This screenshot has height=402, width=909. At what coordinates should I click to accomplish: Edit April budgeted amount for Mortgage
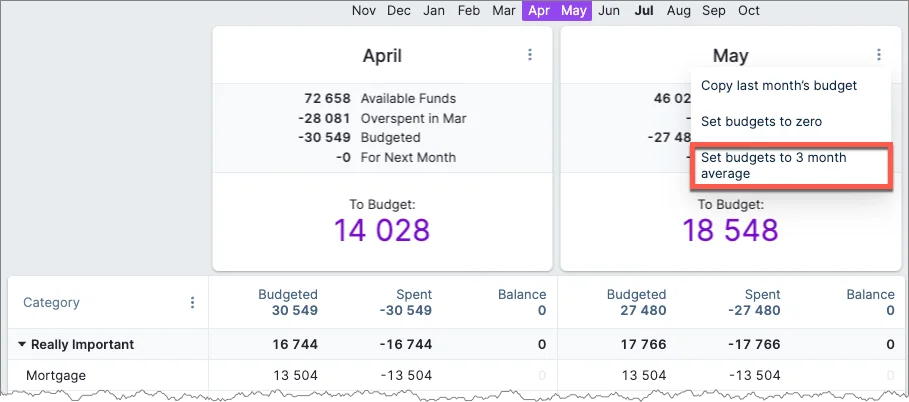295,376
